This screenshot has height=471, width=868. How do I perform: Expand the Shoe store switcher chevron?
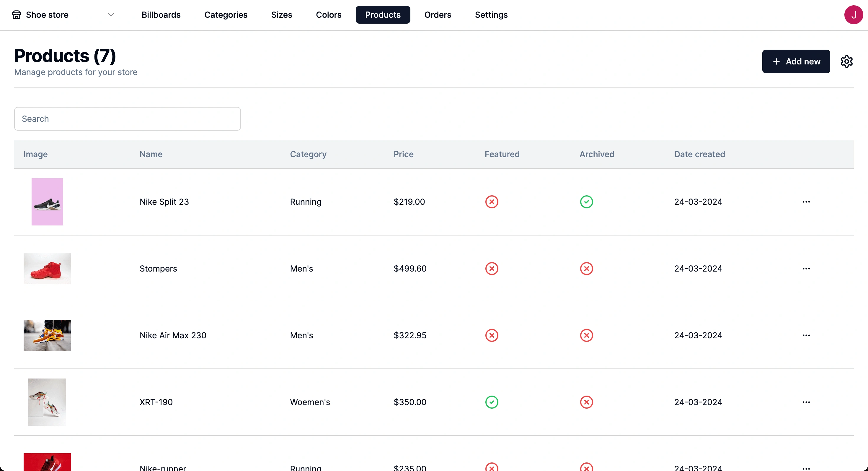111,15
